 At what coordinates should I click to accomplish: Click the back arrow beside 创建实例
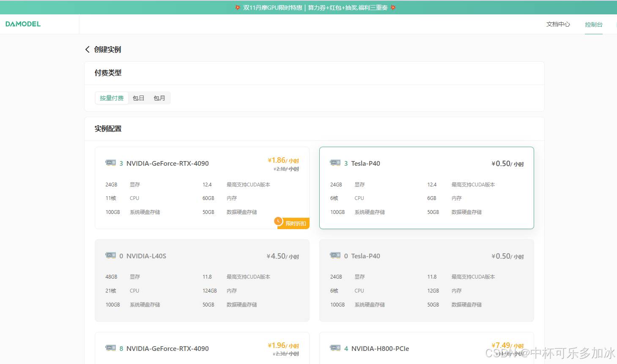[87, 49]
